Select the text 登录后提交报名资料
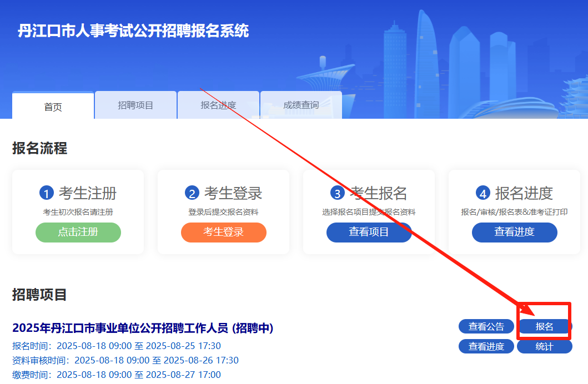Screen dimensions: 588x384 click(224, 212)
